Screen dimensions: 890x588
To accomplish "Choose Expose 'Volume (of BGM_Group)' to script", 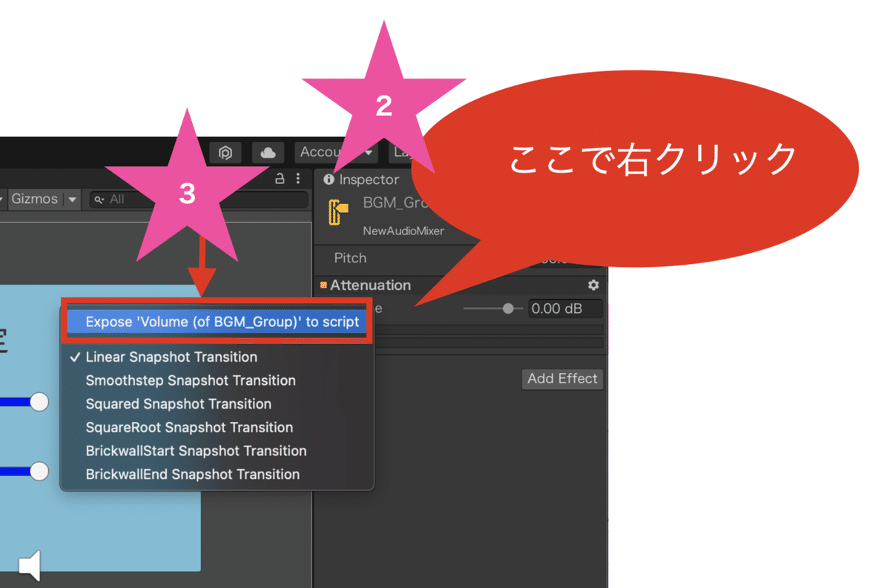I will point(217,322).
